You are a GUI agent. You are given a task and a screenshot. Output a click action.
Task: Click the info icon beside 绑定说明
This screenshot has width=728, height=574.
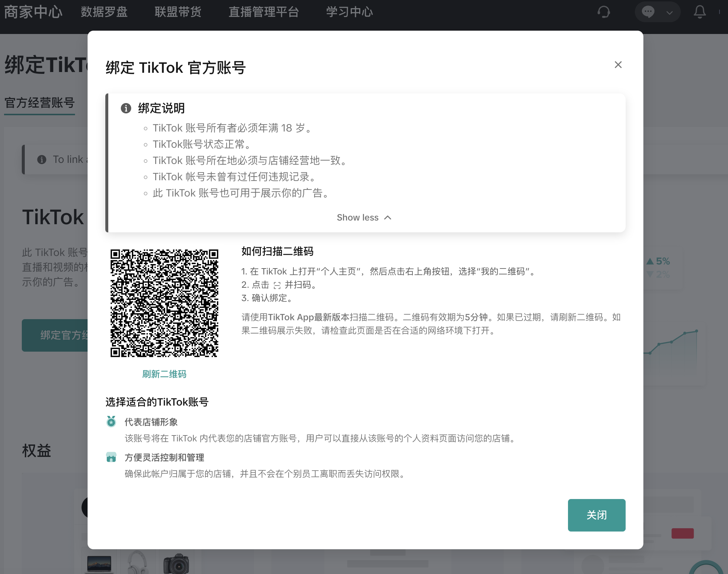pyautogui.click(x=126, y=108)
